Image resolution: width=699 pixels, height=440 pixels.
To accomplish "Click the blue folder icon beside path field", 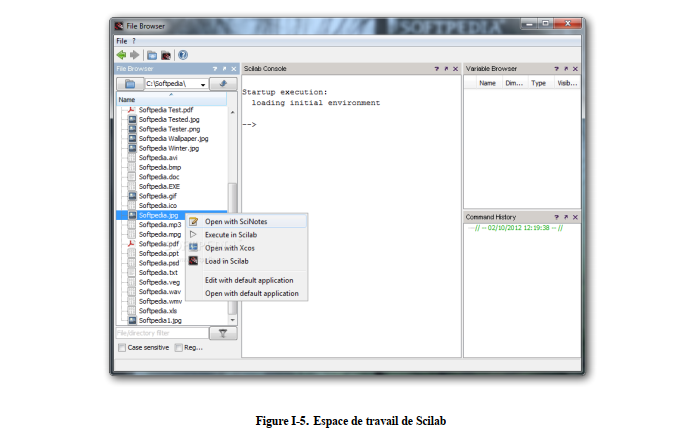I will (130, 85).
